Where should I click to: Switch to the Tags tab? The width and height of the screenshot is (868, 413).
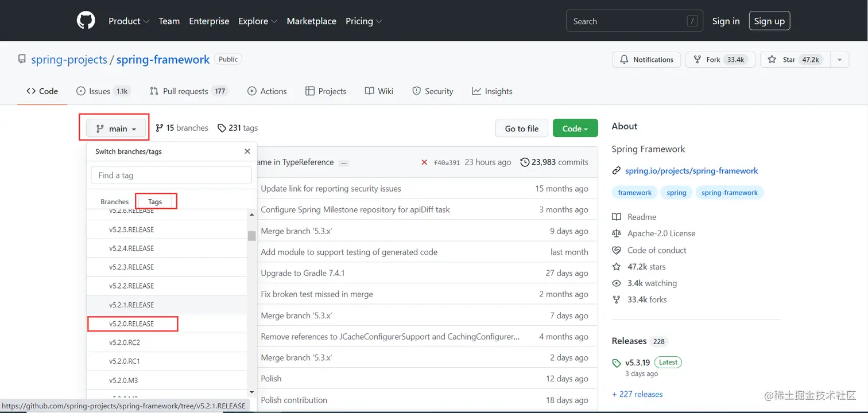155,201
